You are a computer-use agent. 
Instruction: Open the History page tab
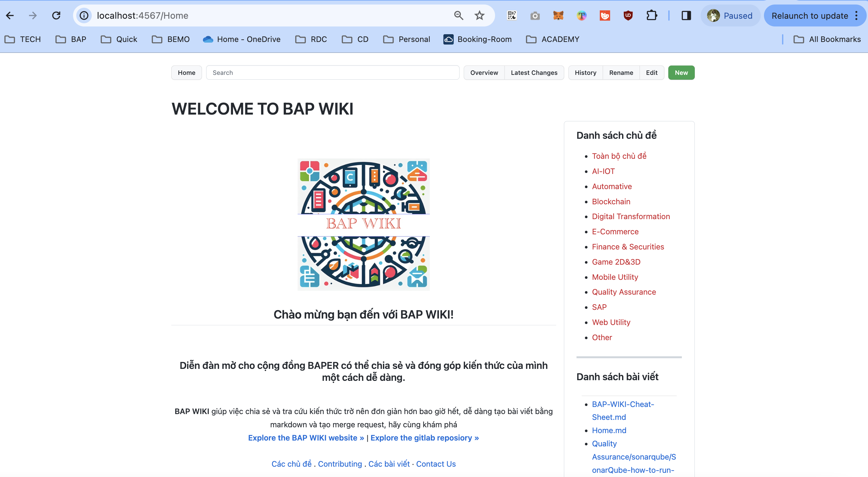coord(585,73)
